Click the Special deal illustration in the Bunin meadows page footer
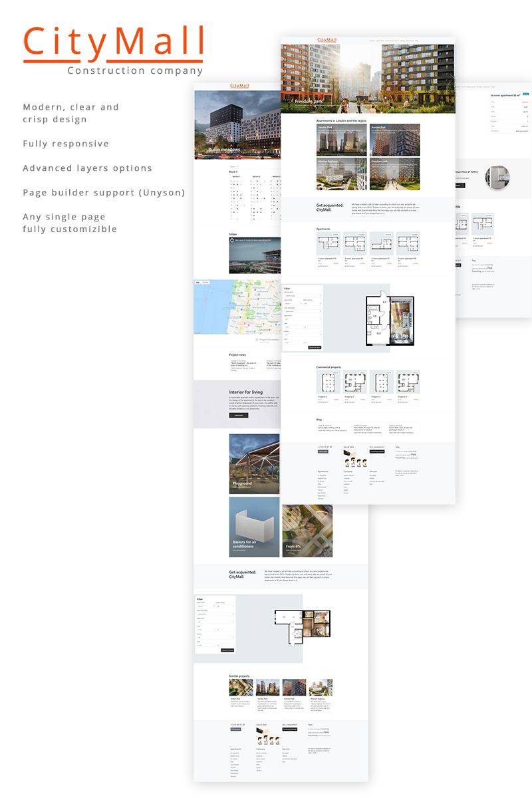Image resolution: width=532 pixels, height=798 pixels. (268, 737)
